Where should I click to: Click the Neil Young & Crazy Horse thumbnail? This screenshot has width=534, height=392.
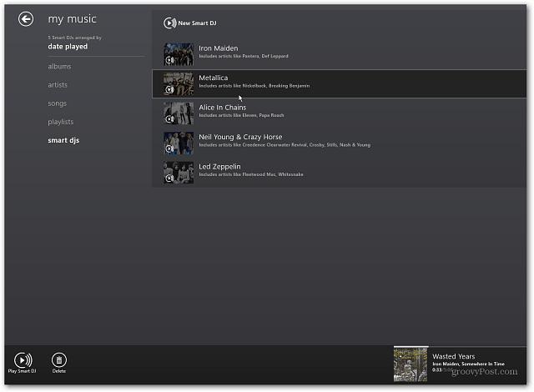179,143
